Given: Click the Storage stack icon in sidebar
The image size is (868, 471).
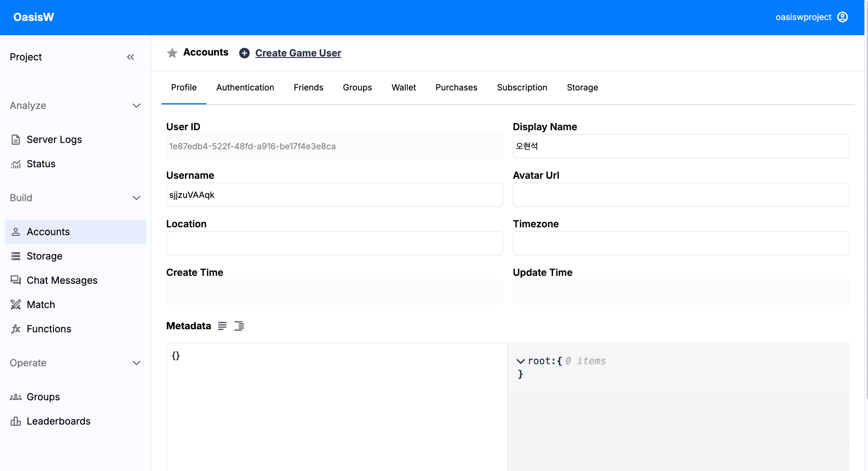Looking at the screenshot, I should click(x=15, y=256).
